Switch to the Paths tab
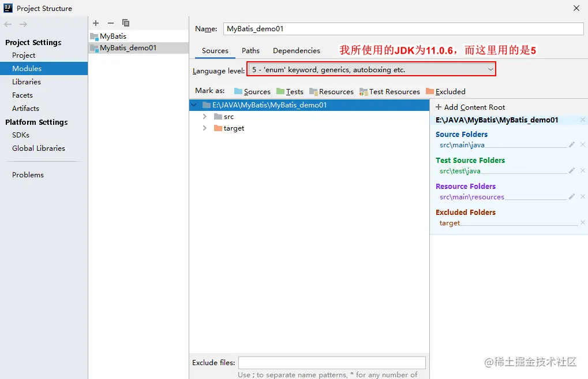This screenshot has width=588, height=379. tap(250, 51)
